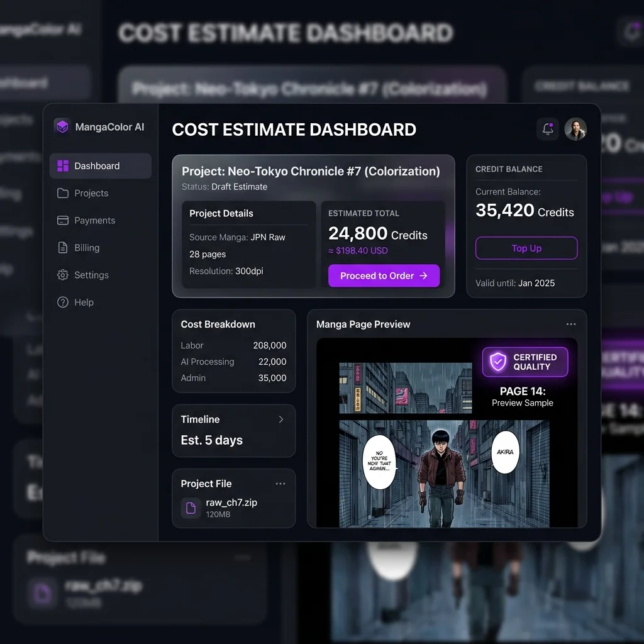Click the Settings gear icon
The image size is (644, 644).
(x=63, y=275)
